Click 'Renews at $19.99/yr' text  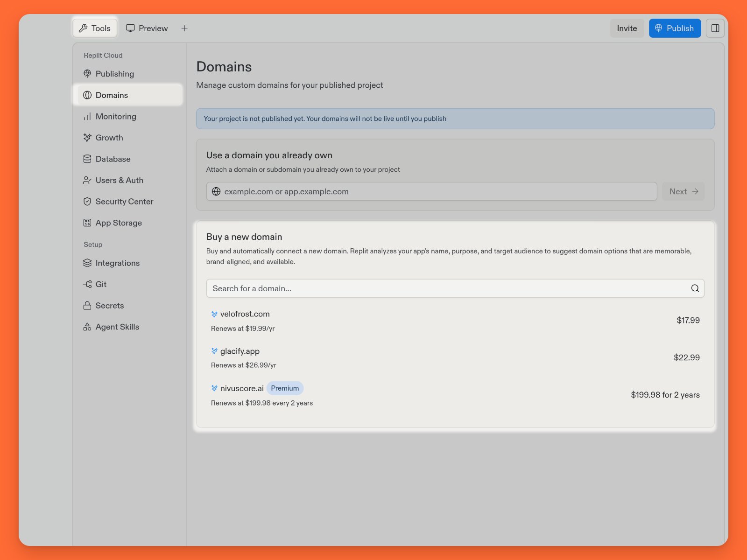[243, 329]
